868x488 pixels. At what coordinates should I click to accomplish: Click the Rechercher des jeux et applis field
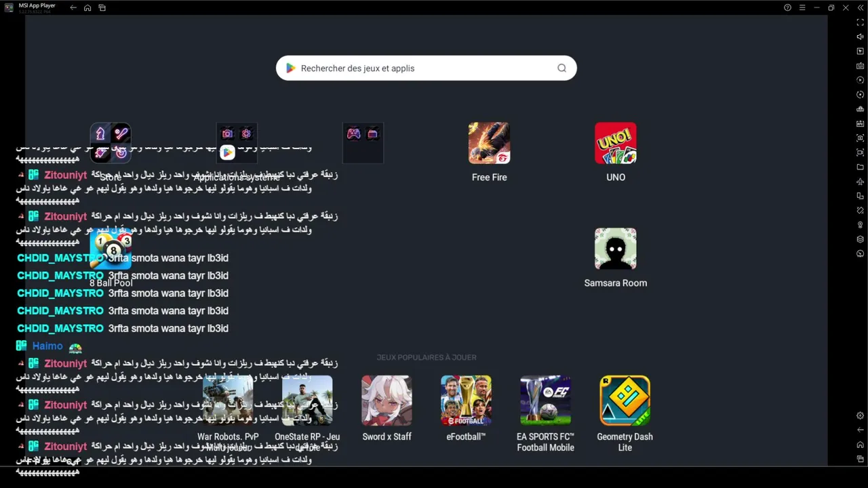point(427,68)
